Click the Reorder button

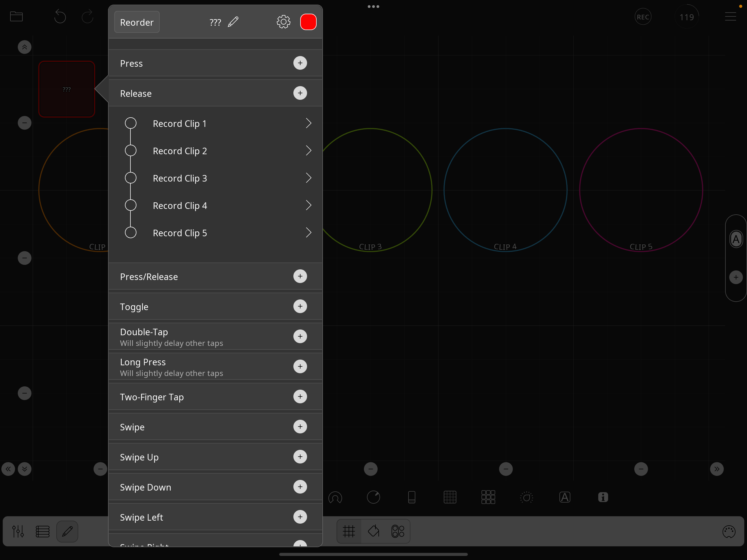(x=137, y=22)
